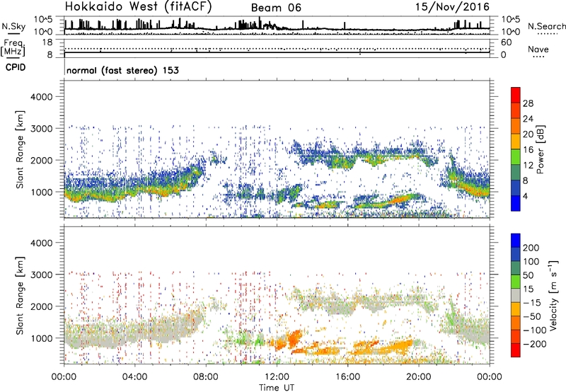Click the '3000' tick on the power panel
This screenshot has width=566, height=392.
pos(41,129)
